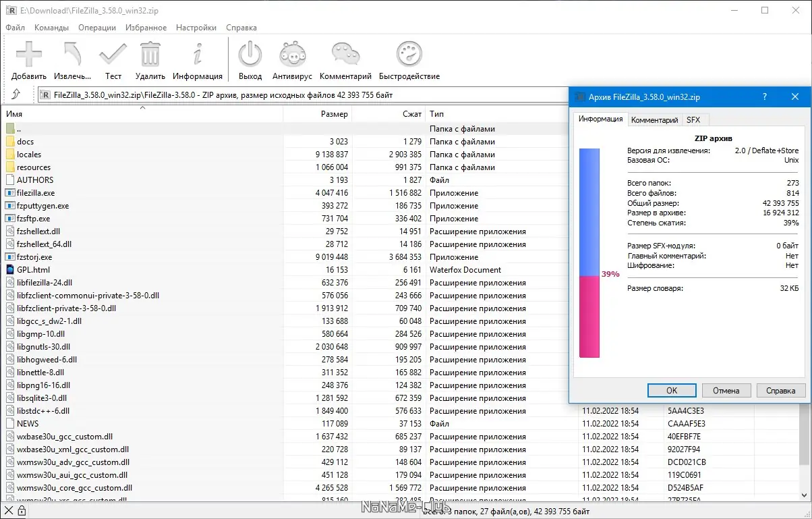This screenshot has width=812, height=519.
Task: Sort file list by Размер column
Action: pyautogui.click(x=335, y=114)
